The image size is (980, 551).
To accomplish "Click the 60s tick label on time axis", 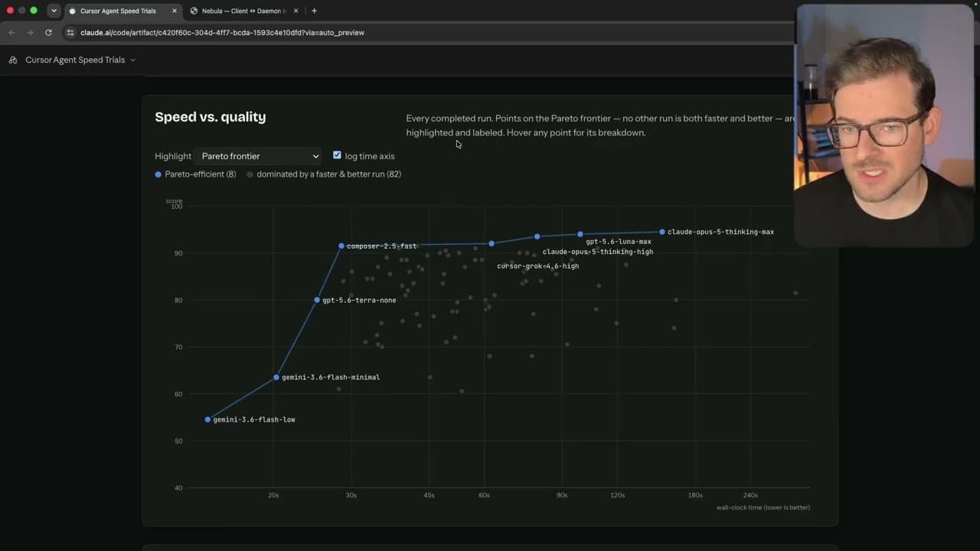I will click(x=484, y=495).
